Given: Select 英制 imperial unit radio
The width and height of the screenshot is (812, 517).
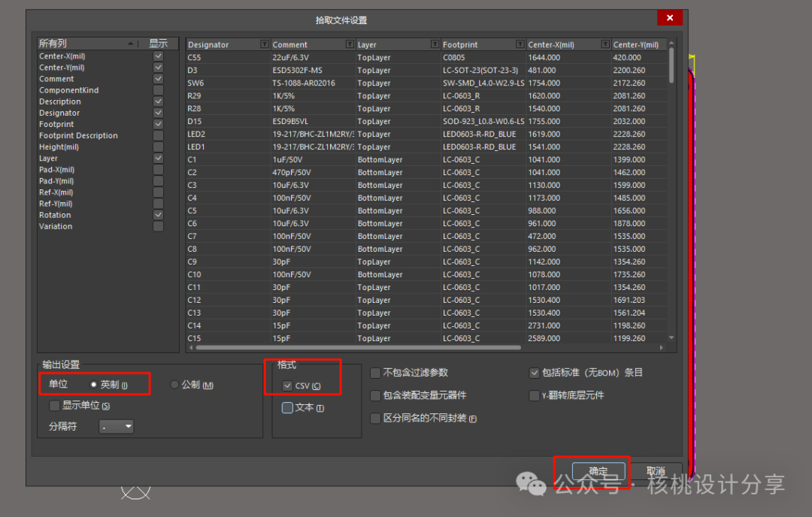Looking at the screenshot, I should [x=94, y=385].
